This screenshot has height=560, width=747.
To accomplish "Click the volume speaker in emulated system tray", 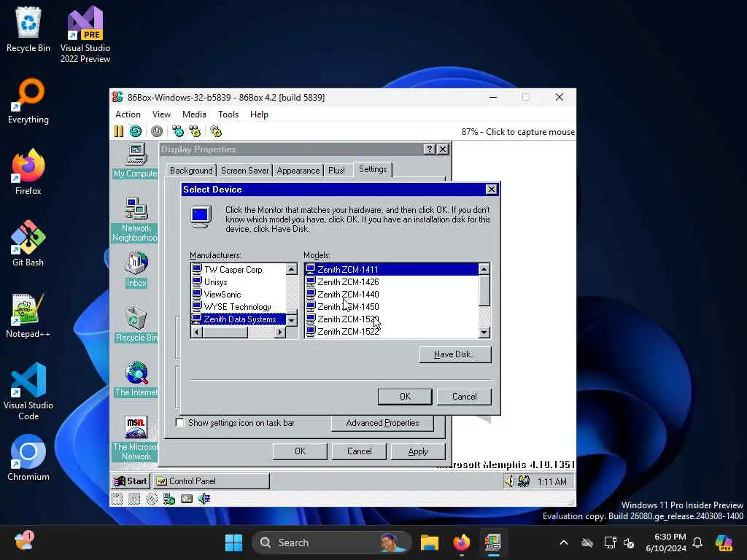I will pos(509,481).
